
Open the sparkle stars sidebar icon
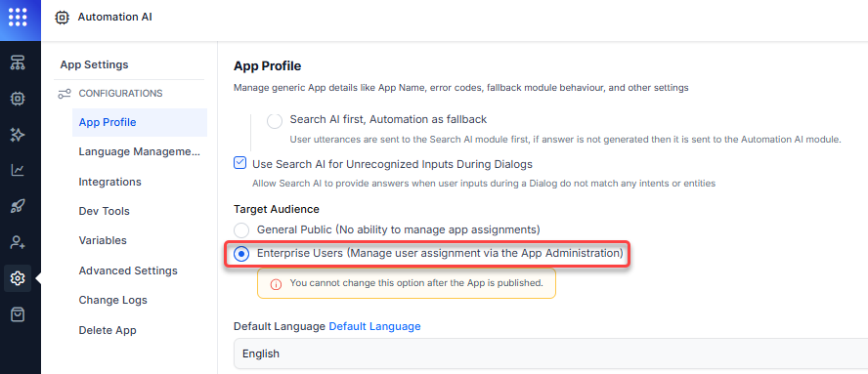(x=18, y=135)
